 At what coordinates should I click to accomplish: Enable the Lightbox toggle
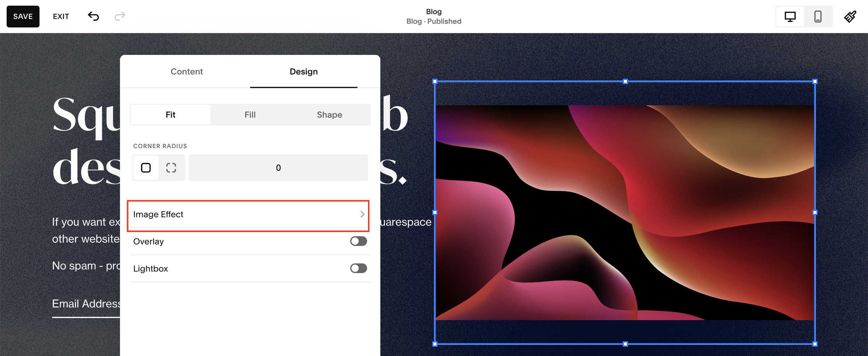358,268
